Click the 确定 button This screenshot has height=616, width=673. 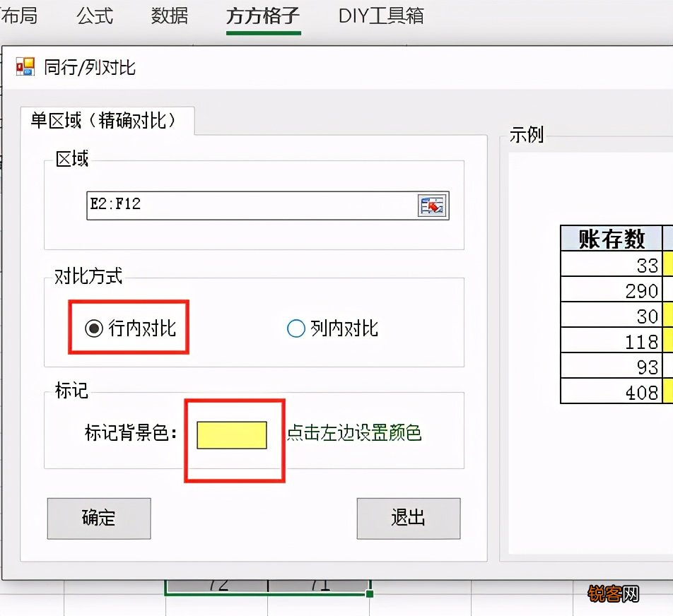tap(99, 519)
